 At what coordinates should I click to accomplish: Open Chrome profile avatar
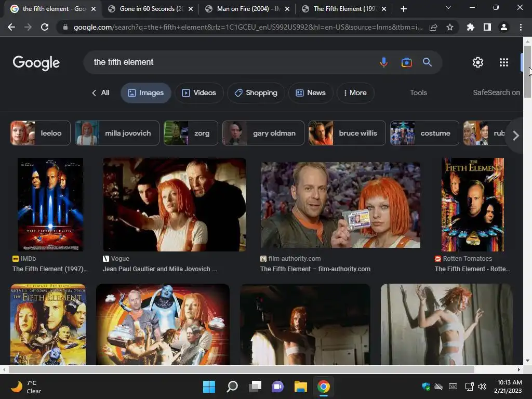coord(504,27)
